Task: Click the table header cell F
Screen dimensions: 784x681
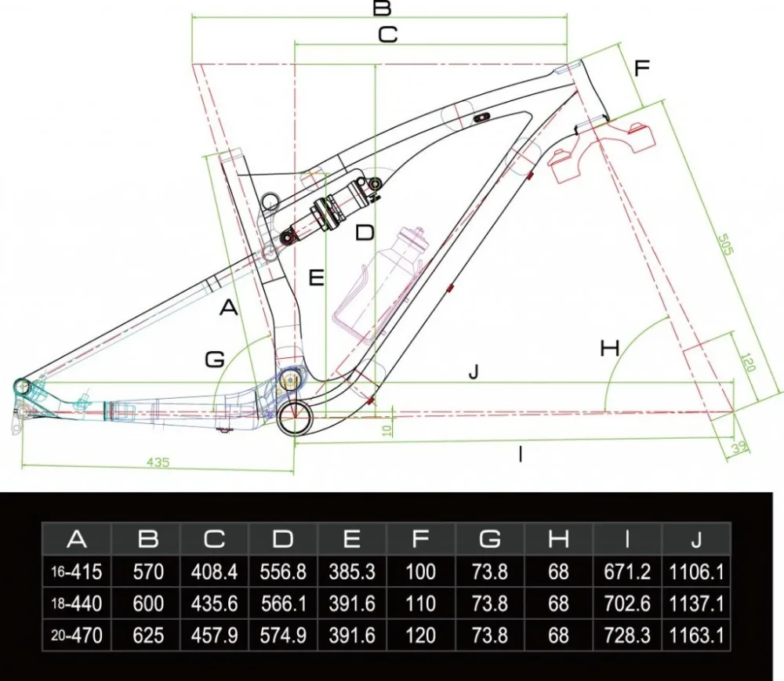Action: (x=421, y=538)
